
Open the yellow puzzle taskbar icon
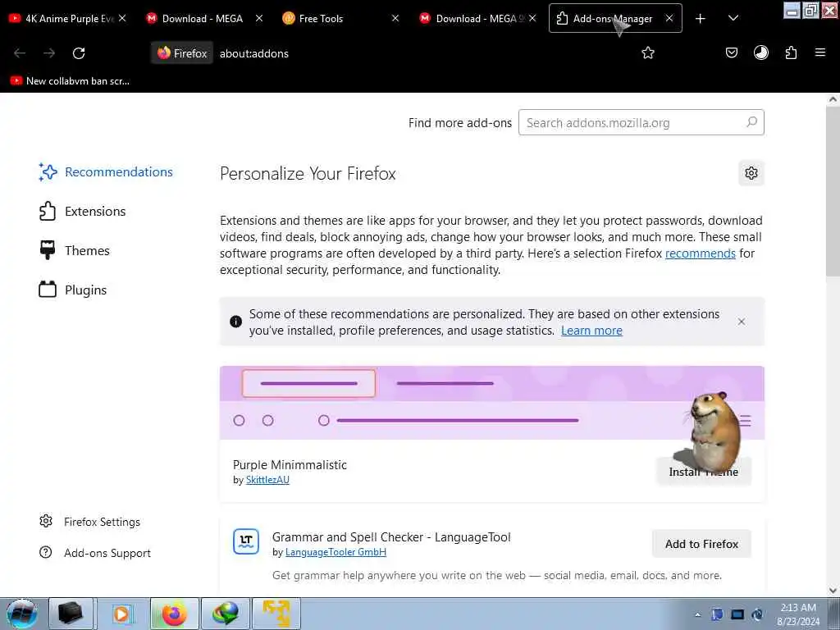(276, 614)
